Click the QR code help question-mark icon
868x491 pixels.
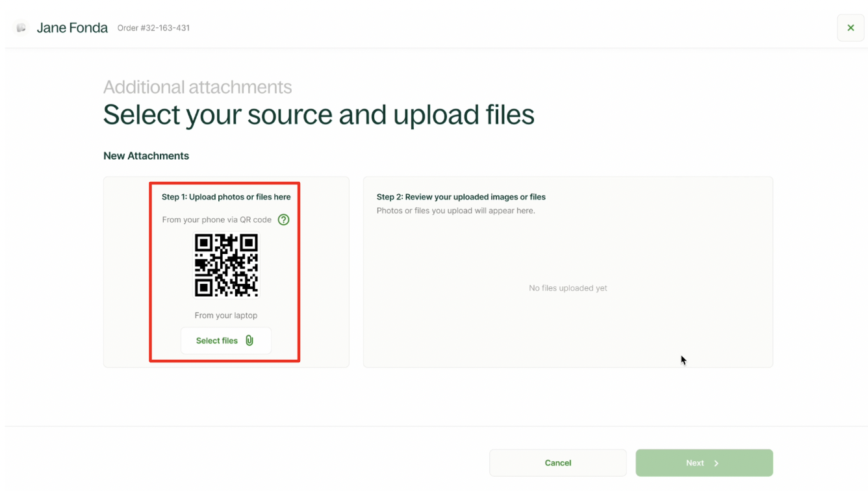tap(283, 220)
